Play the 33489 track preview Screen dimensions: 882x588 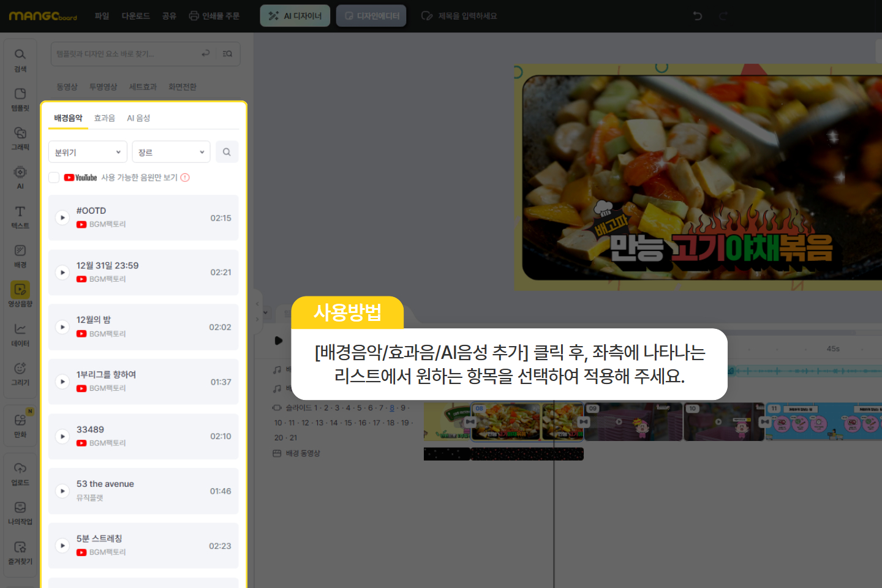(62, 436)
